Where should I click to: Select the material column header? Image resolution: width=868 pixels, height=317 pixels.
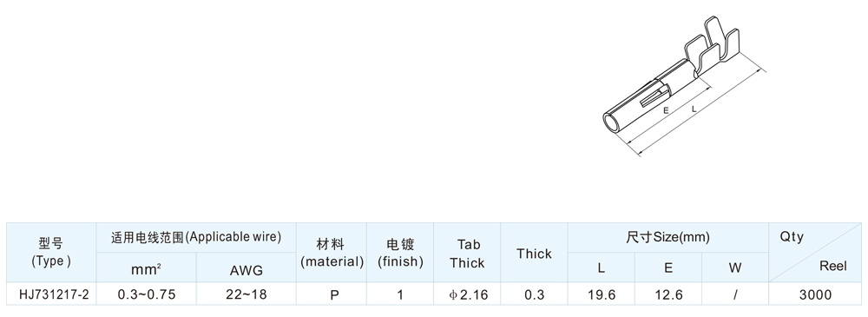coord(331,252)
